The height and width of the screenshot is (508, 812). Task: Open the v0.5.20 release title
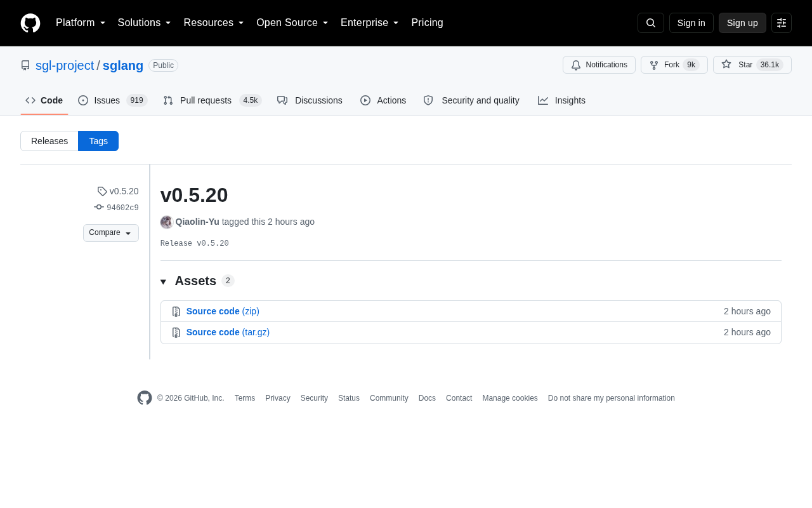point(194,195)
